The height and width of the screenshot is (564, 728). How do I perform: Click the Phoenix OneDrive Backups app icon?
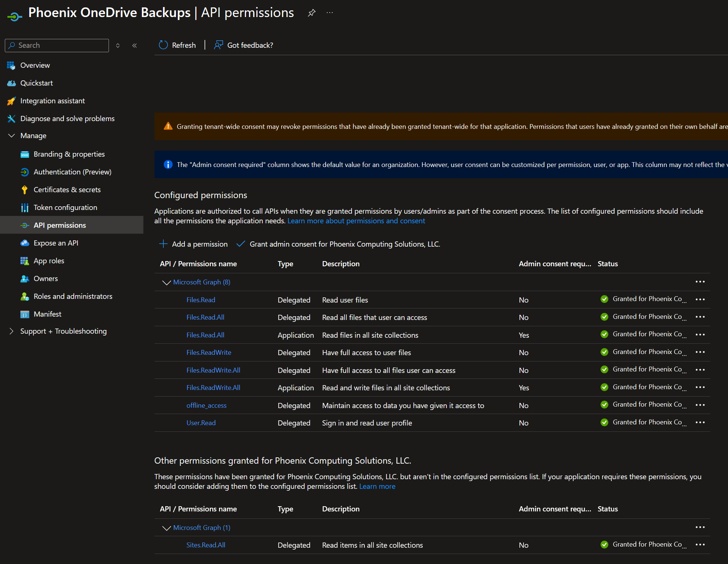click(x=14, y=16)
